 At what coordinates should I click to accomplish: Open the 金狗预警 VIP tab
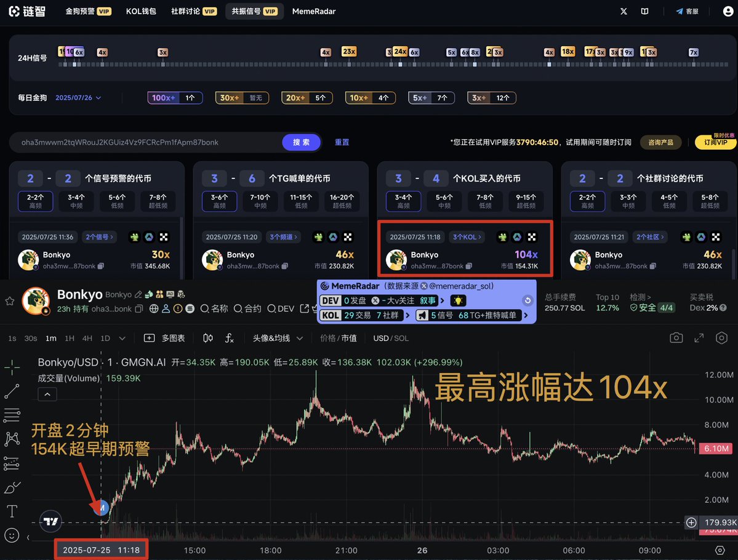coord(88,11)
